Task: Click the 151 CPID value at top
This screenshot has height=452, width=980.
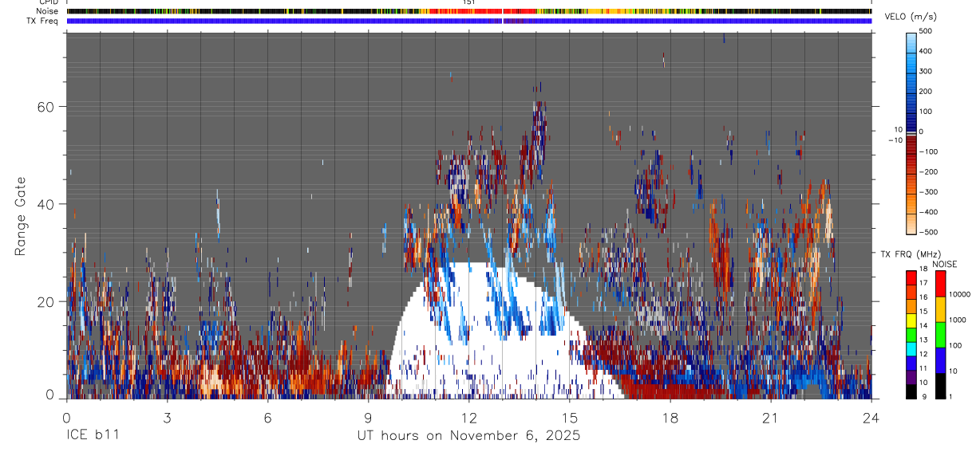Action: pyautogui.click(x=469, y=2)
